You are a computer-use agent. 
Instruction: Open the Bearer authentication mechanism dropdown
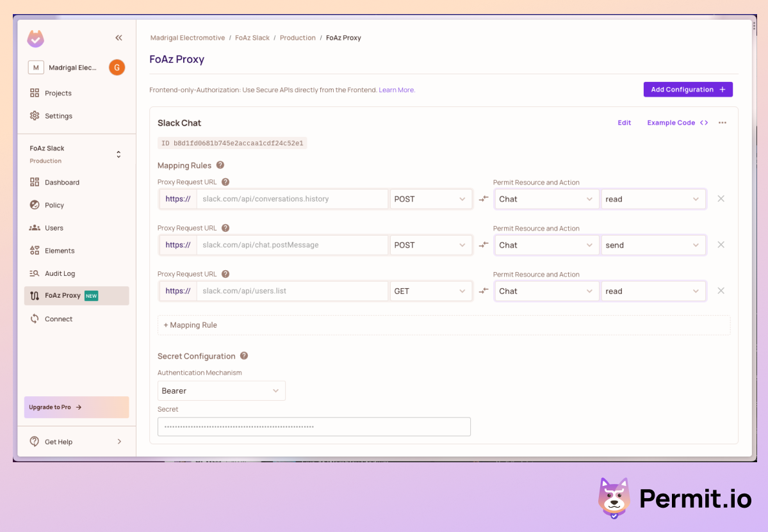[221, 391]
